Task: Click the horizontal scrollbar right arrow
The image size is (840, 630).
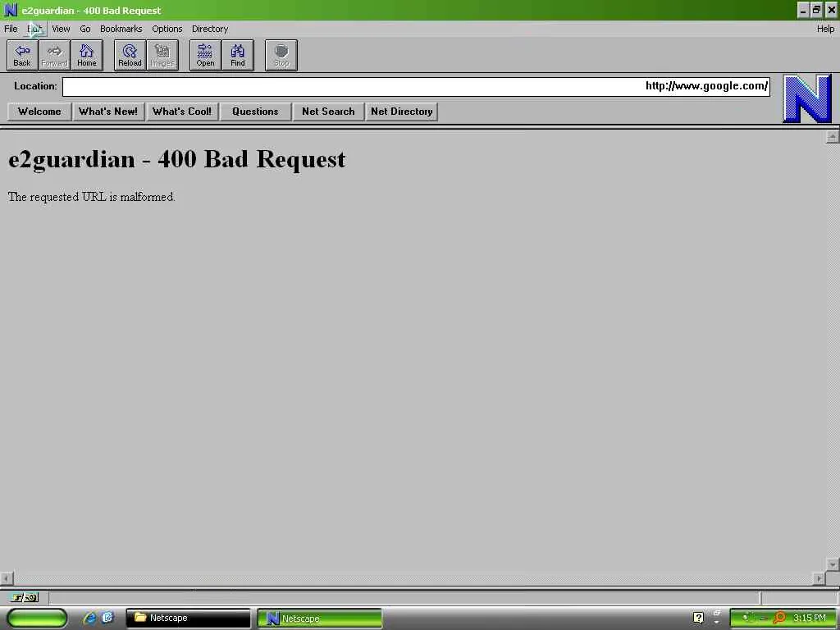Action: point(819,578)
